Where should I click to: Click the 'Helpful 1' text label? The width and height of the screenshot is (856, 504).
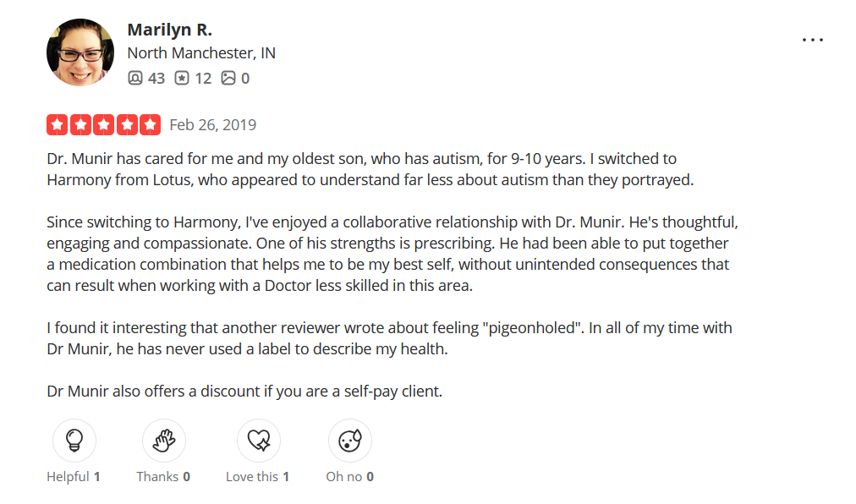[x=74, y=476]
